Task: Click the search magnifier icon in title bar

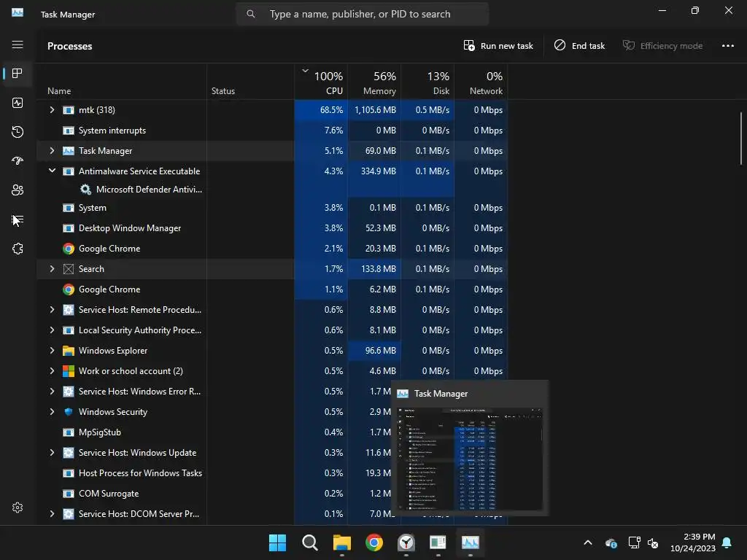Action: [251, 15]
